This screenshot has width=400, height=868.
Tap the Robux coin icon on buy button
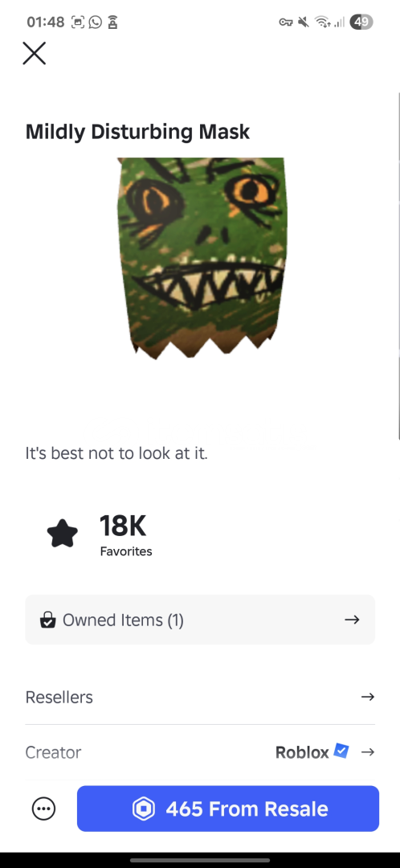144,809
